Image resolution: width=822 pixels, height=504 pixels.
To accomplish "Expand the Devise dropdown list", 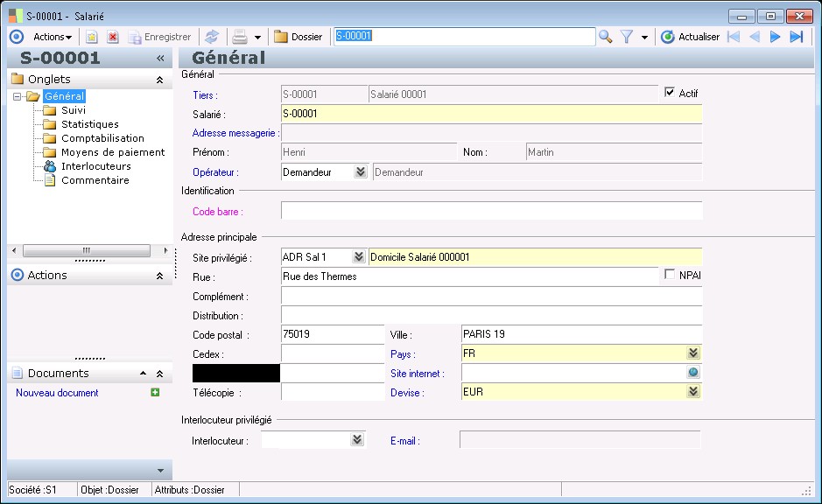I will click(x=693, y=392).
